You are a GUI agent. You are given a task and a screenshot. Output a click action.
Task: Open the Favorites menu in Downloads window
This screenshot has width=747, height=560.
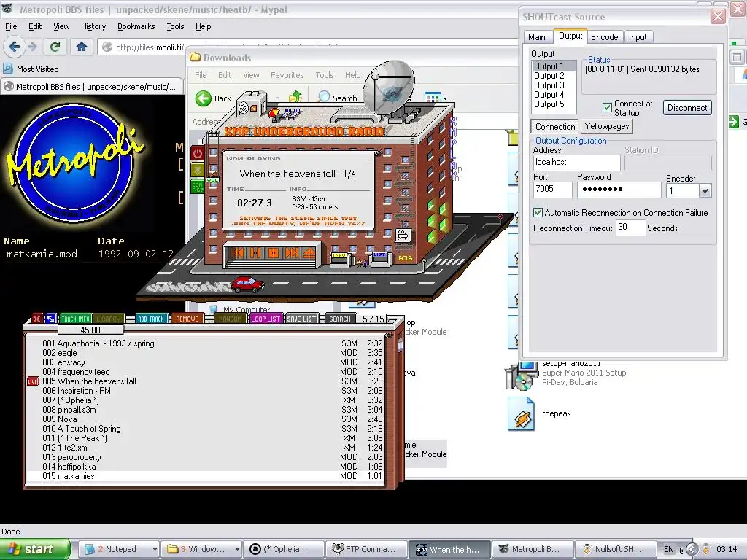[287, 75]
